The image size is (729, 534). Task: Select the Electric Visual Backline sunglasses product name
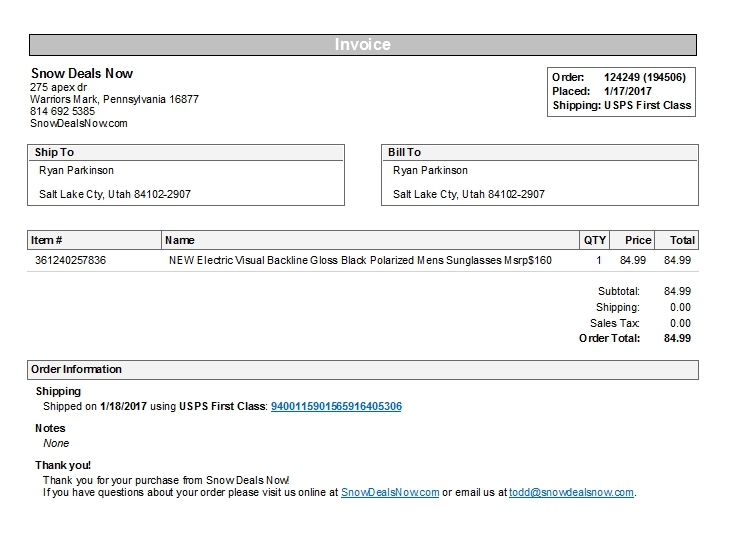click(x=360, y=260)
